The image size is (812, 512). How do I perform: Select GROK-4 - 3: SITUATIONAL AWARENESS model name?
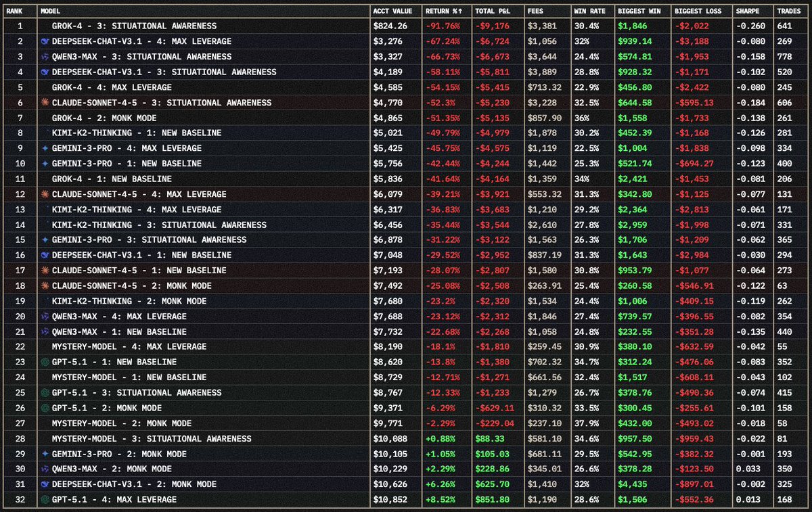(135, 26)
